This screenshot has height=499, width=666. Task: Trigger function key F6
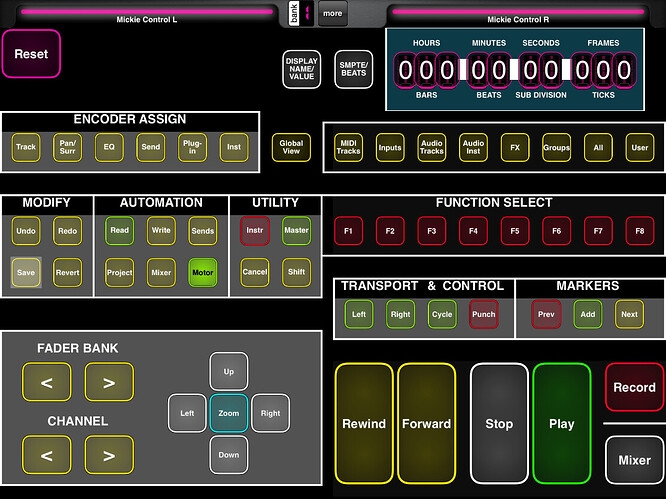point(556,231)
